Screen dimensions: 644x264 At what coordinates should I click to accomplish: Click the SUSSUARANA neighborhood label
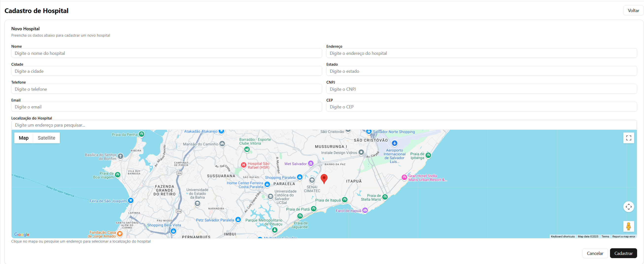pos(221,176)
